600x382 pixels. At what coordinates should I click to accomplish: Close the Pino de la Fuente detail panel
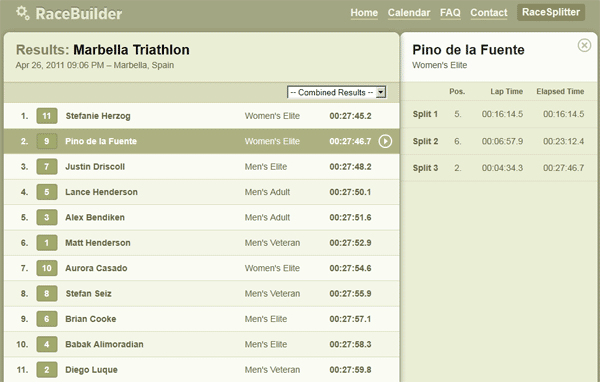tap(584, 45)
